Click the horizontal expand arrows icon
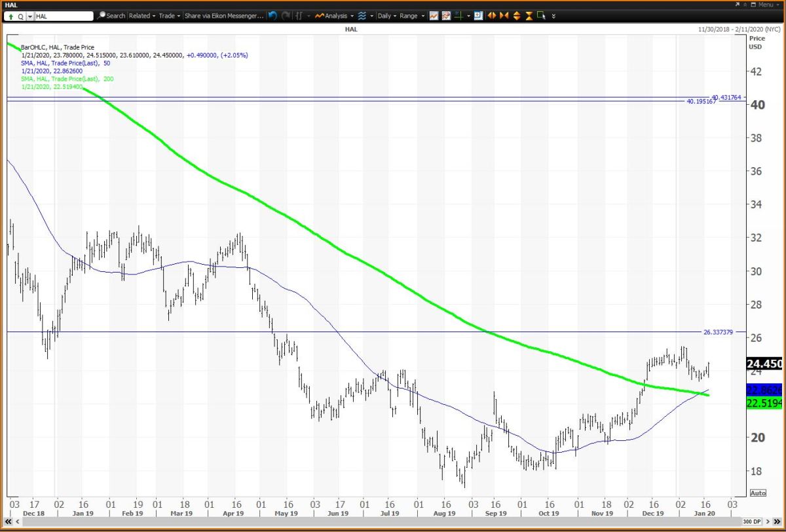 (491, 16)
